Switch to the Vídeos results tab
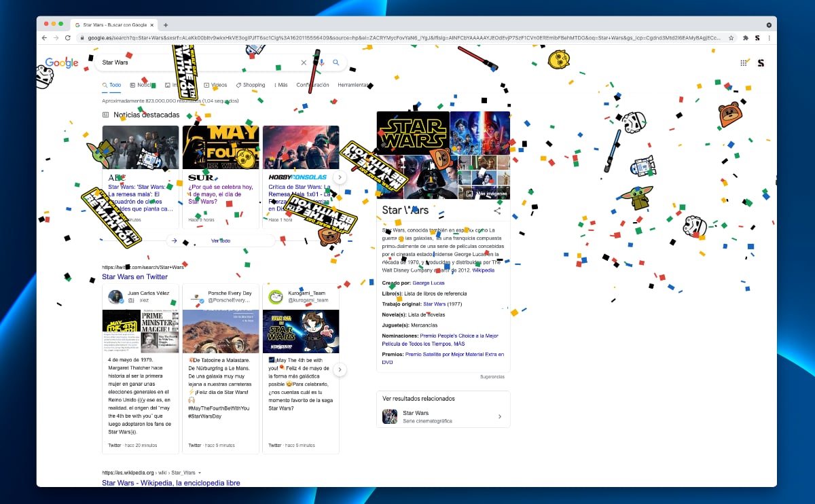This screenshot has width=815, height=504. pos(215,85)
